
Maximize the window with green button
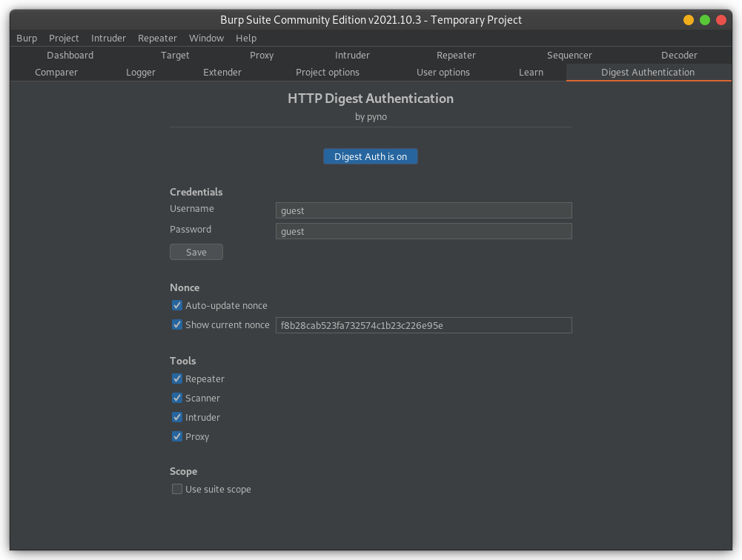pyautogui.click(x=705, y=20)
